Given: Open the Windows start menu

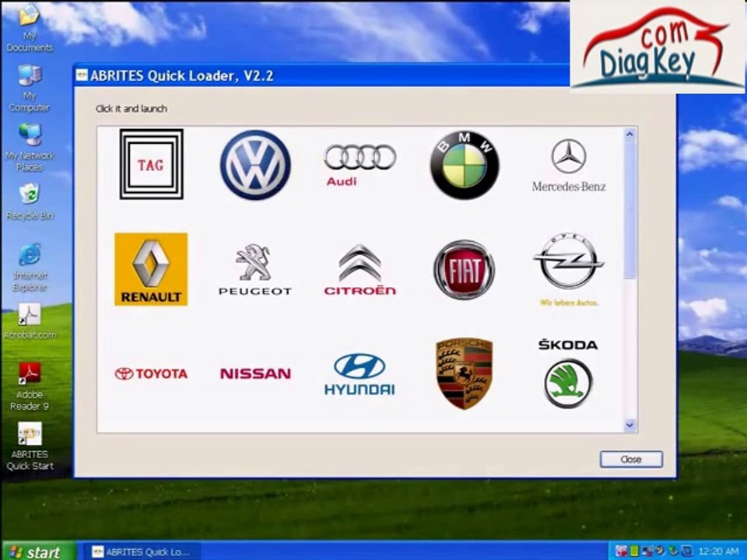Looking at the screenshot, I should tap(38, 551).
